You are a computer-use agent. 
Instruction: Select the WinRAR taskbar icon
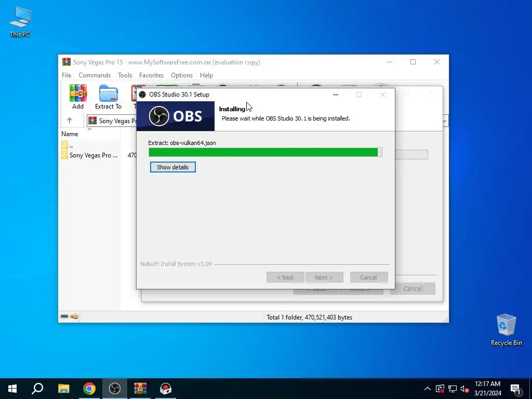click(x=140, y=389)
